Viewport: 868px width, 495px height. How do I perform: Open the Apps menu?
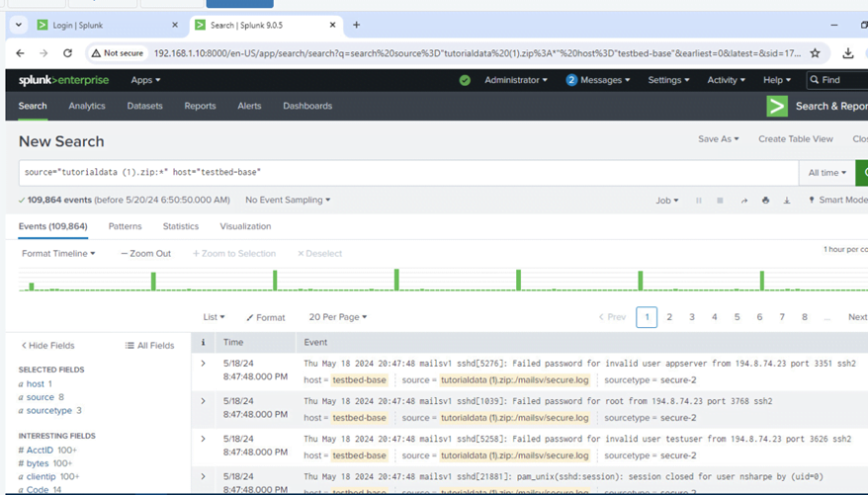(x=145, y=80)
